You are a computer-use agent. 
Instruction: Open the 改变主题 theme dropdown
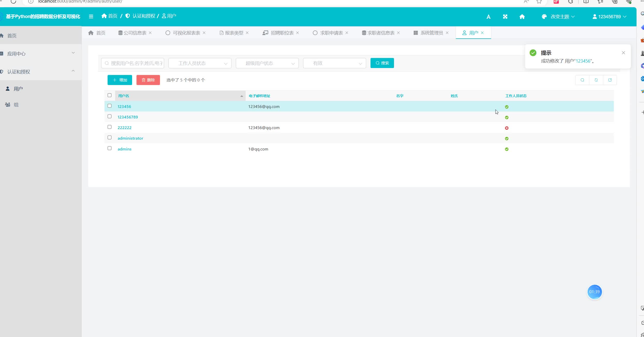tap(558, 17)
